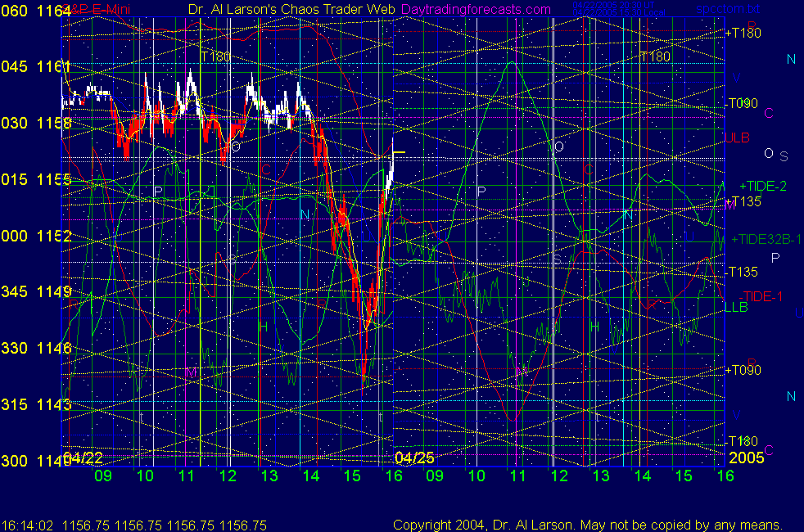Screen dimensions: 804x532
Task: Click the +TIDE-2 green legend label
Action: (x=762, y=186)
